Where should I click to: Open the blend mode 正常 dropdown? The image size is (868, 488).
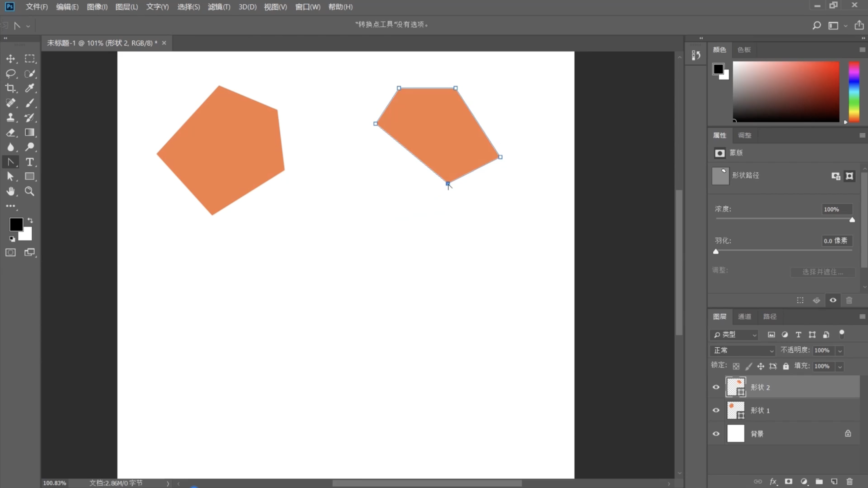742,351
